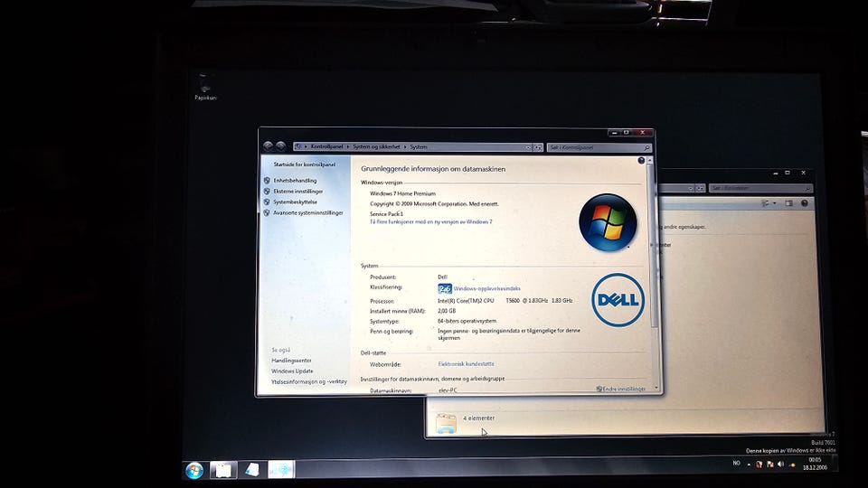Click the magnifier icon in Control Panel search

(646, 147)
